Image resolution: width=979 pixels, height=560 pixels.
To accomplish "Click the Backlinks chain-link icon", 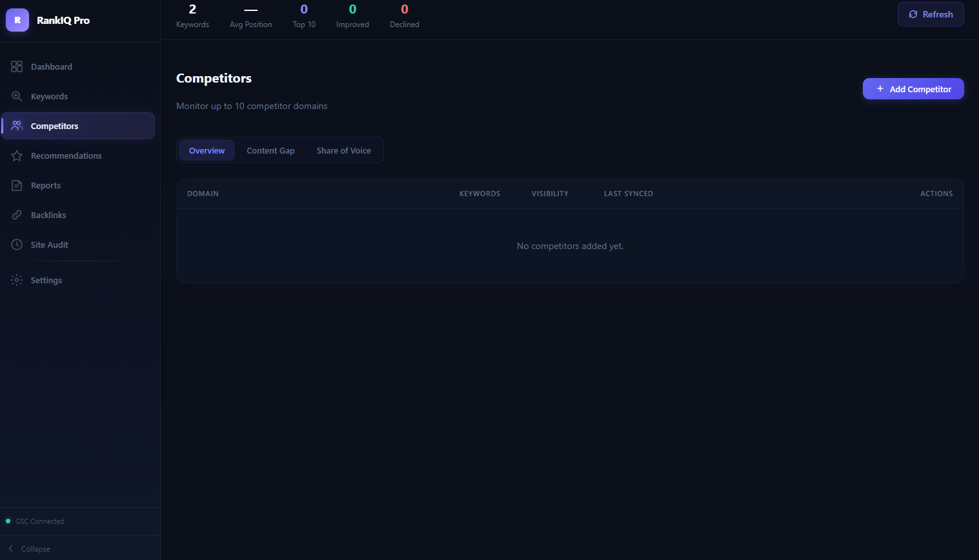I will pyautogui.click(x=17, y=215).
